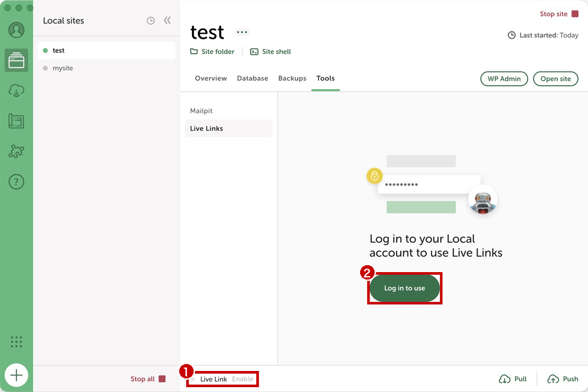
Task: Collapse the Local sites panel
Action: 168,21
